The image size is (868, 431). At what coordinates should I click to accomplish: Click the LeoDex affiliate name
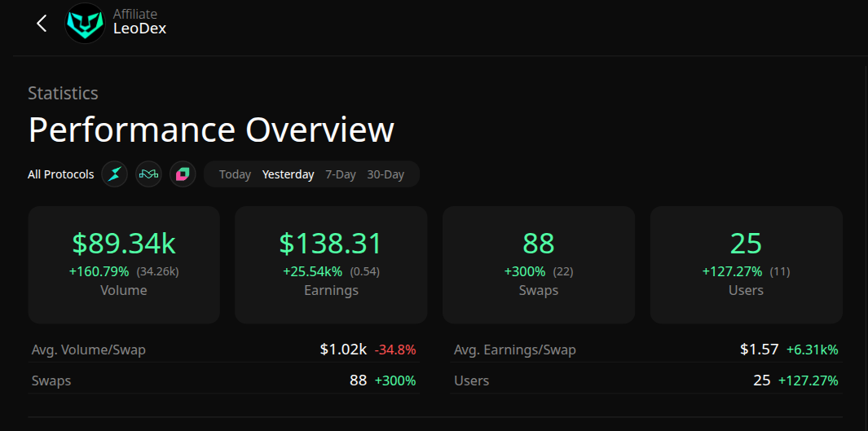tap(139, 29)
